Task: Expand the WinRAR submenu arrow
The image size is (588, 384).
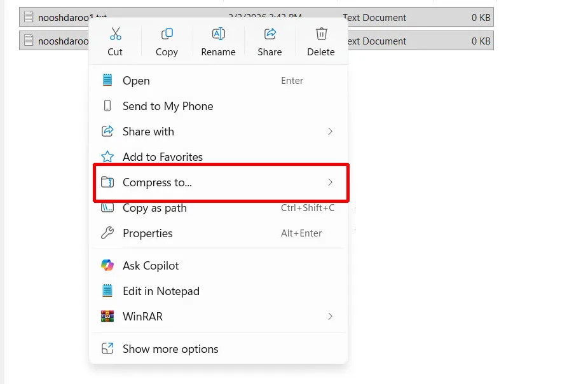Action: pyautogui.click(x=330, y=317)
